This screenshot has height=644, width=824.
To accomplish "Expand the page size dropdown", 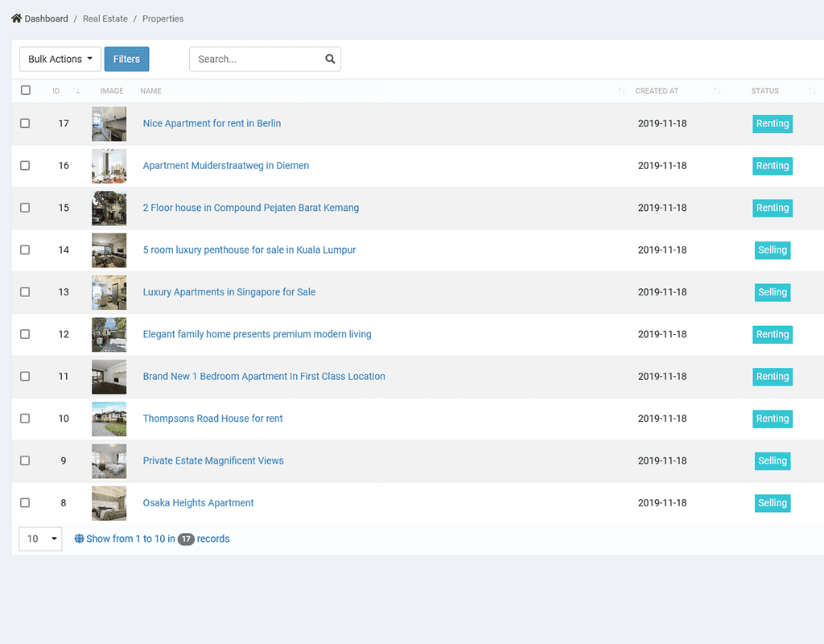I will (40, 539).
